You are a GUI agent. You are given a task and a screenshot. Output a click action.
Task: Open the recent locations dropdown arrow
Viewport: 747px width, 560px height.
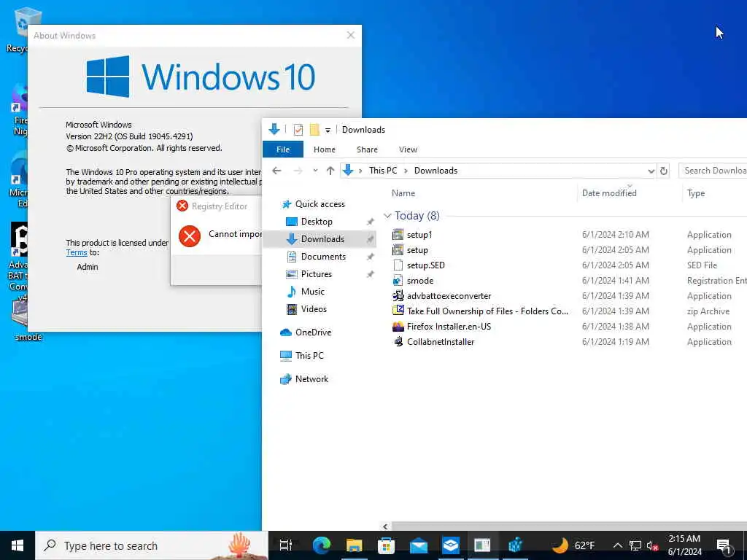[315, 171]
